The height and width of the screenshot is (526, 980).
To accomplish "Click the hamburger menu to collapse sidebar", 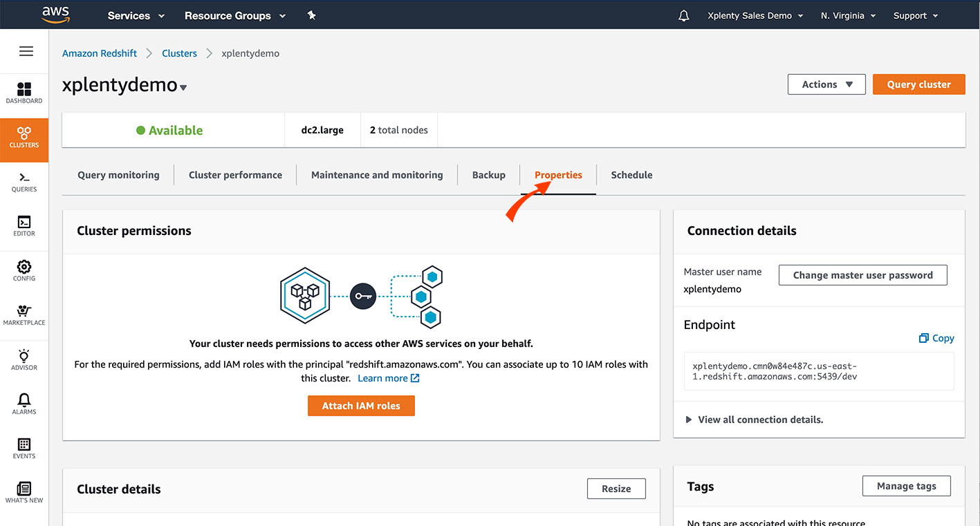I will pyautogui.click(x=26, y=50).
